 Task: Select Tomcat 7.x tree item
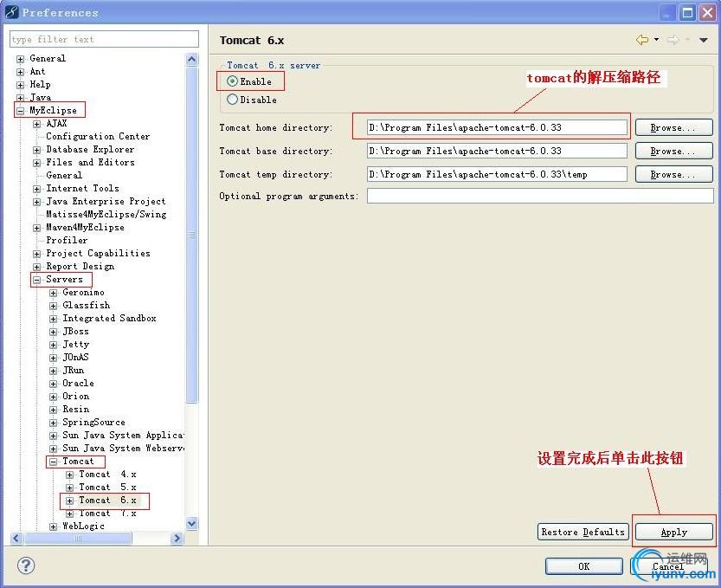[x=107, y=513]
